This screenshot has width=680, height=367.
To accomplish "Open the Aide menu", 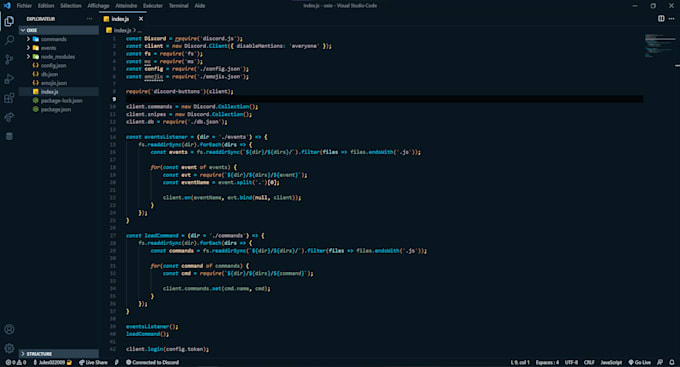I will (200, 6).
